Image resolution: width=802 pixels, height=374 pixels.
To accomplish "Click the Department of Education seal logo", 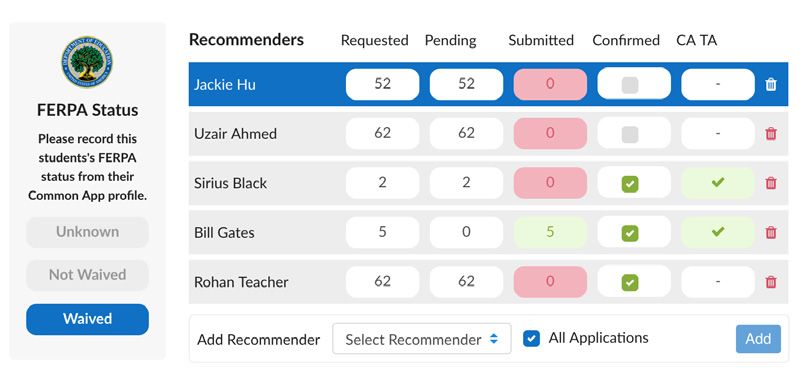I will click(87, 62).
